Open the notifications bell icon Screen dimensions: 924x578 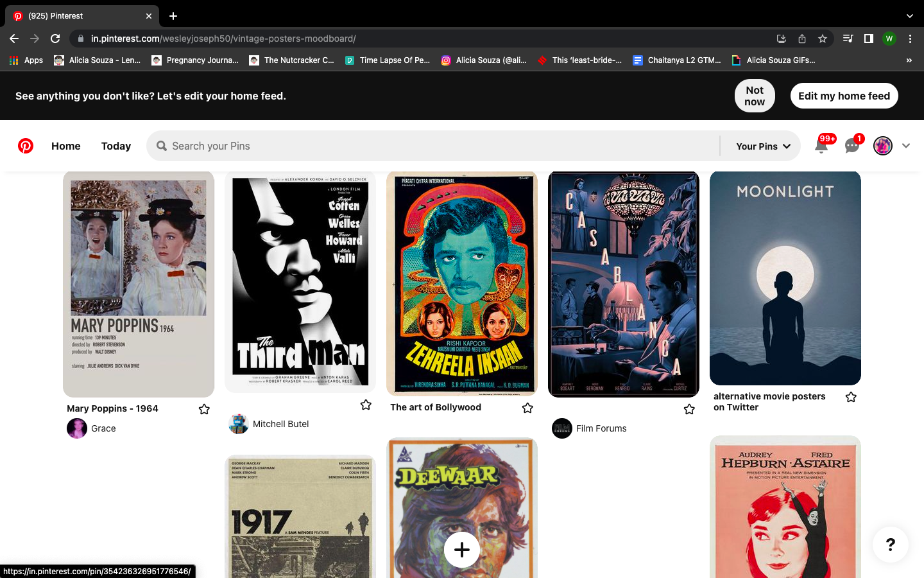pyautogui.click(x=821, y=146)
